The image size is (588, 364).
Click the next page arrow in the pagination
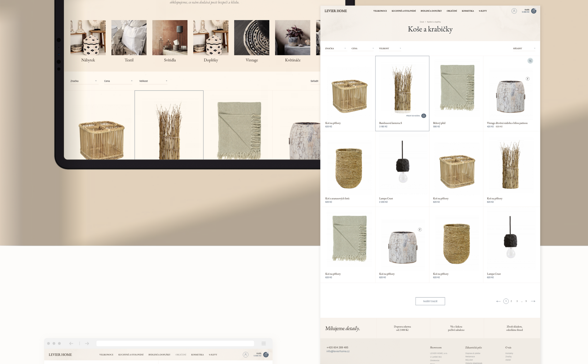click(x=533, y=301)
